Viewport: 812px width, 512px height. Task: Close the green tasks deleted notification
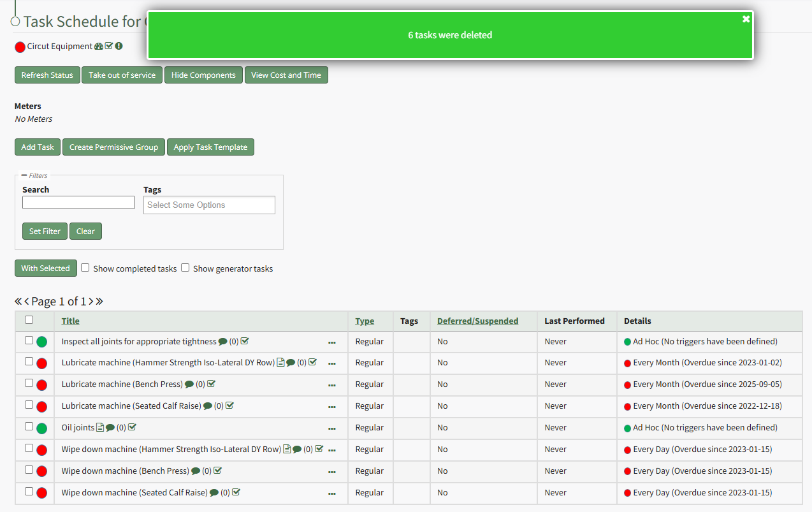pos(746,19)
